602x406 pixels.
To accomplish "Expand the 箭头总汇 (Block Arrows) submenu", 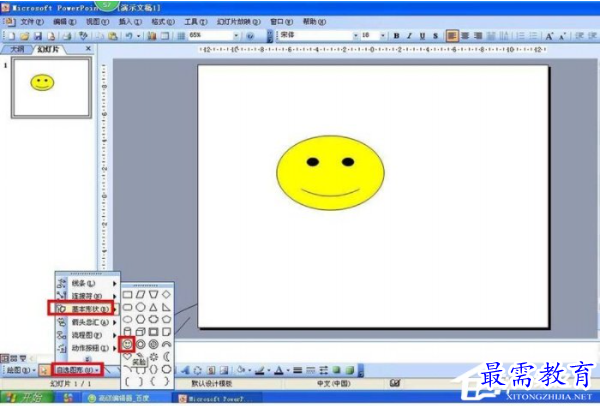I will 87,322.
